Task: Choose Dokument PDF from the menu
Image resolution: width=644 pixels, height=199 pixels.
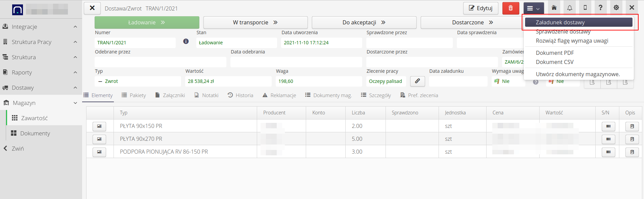Action: click(x=554, y=53)
